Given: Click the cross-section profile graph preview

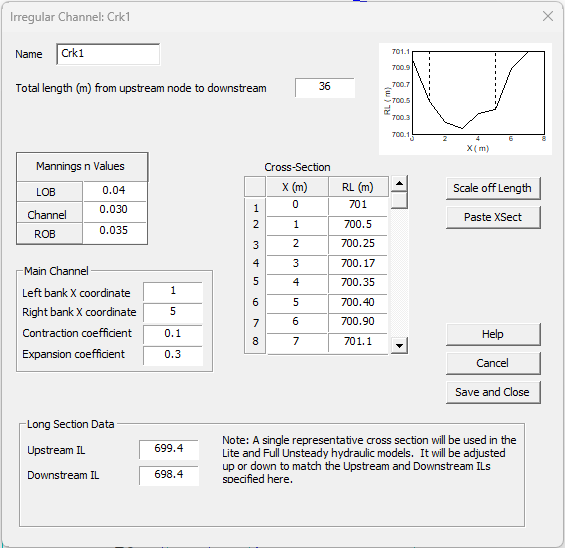Looking at the screenshot, I should 465,99.
